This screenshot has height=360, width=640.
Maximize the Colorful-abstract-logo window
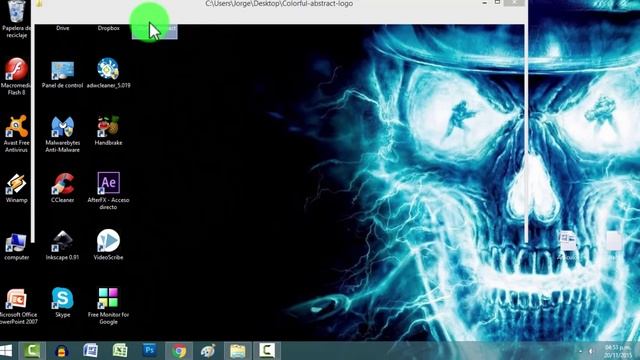tap(497, 2)
